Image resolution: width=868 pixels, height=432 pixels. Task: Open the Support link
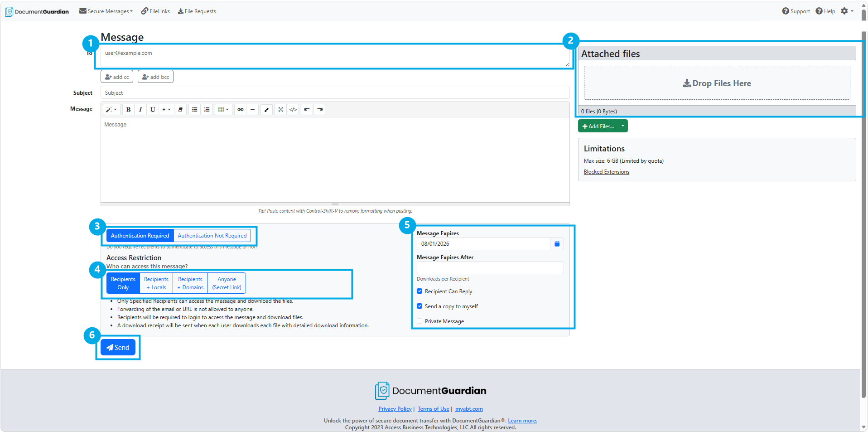tap(796, 11)
